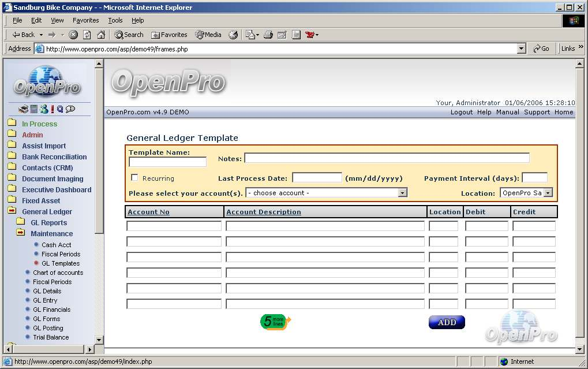Click the Logout link
This screenshot has height=369, width=588.
pyautogui.click(x=461, y=112)
